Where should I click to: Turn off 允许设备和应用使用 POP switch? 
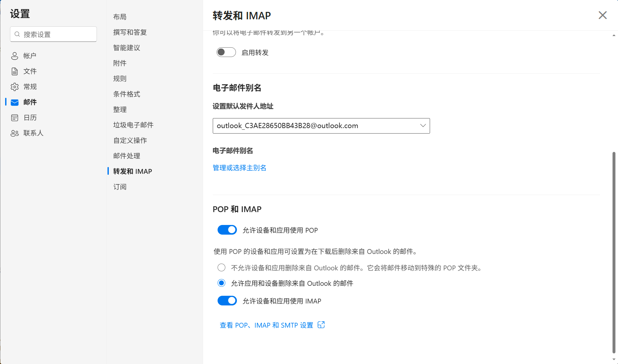click(227, 230)
